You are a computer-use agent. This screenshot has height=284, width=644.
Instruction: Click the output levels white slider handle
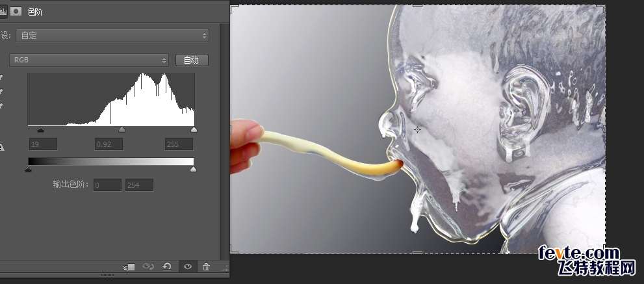tap(193, 170)
